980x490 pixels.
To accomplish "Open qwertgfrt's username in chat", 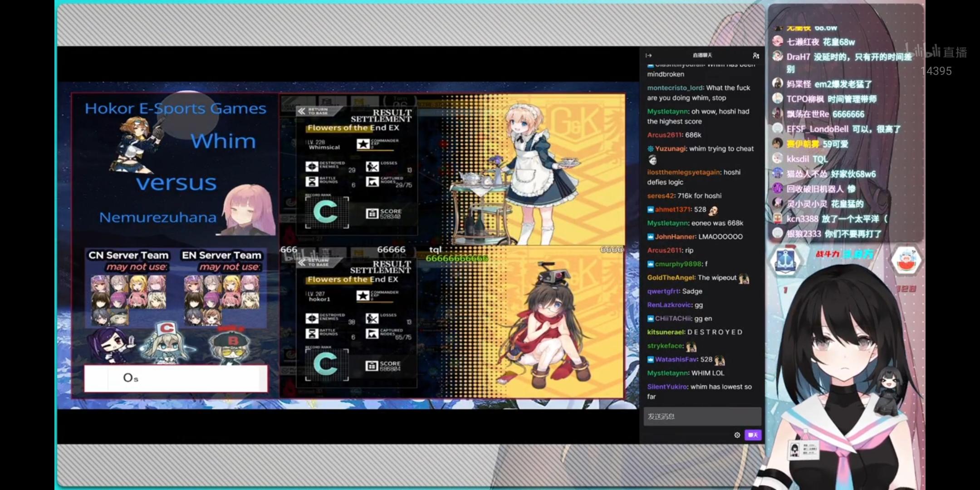I will pos(663,291).
